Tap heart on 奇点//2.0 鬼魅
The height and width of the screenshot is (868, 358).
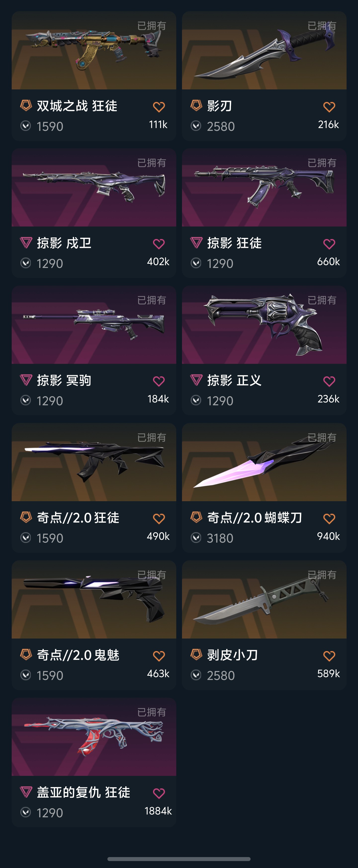click(x=159, y=656)
